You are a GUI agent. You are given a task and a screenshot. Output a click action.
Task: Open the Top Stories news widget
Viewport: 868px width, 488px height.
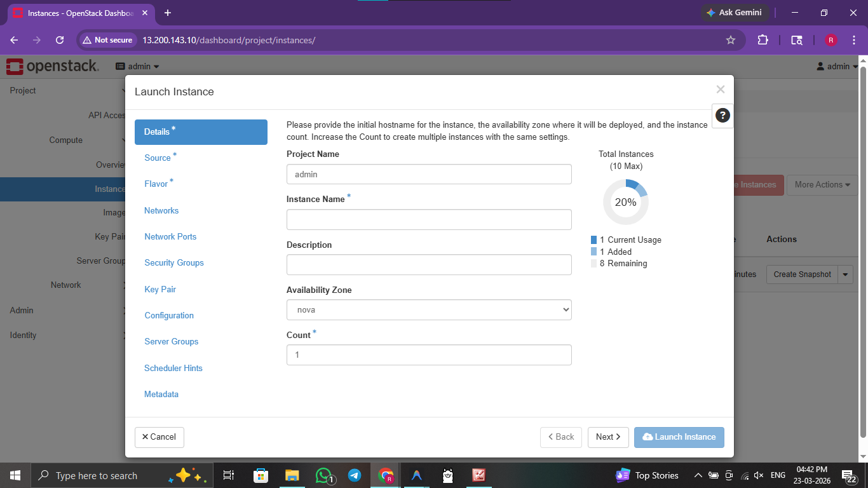tap(647, 475)
